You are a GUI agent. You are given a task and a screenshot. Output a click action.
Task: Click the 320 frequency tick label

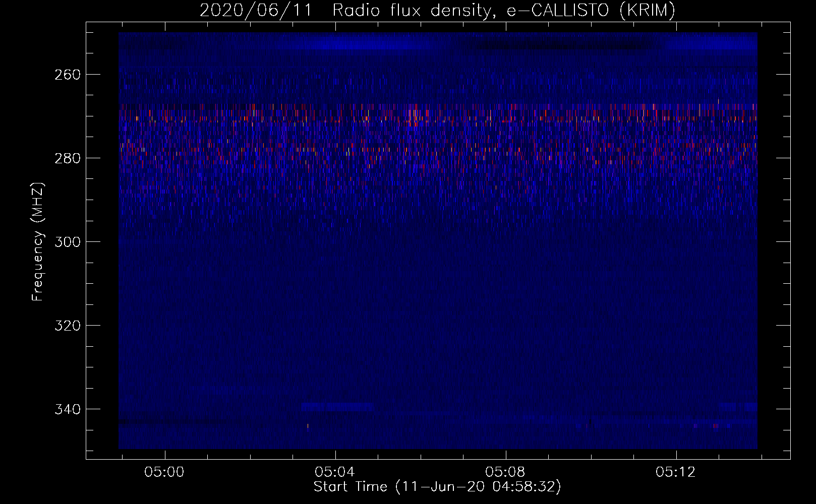click(x=68, y=326)
